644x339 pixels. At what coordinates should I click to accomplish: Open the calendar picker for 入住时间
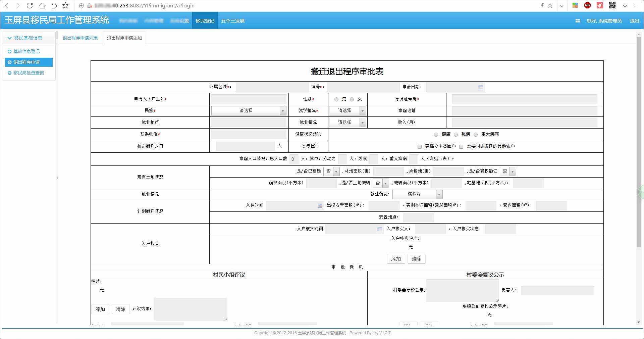pos(320,206)
